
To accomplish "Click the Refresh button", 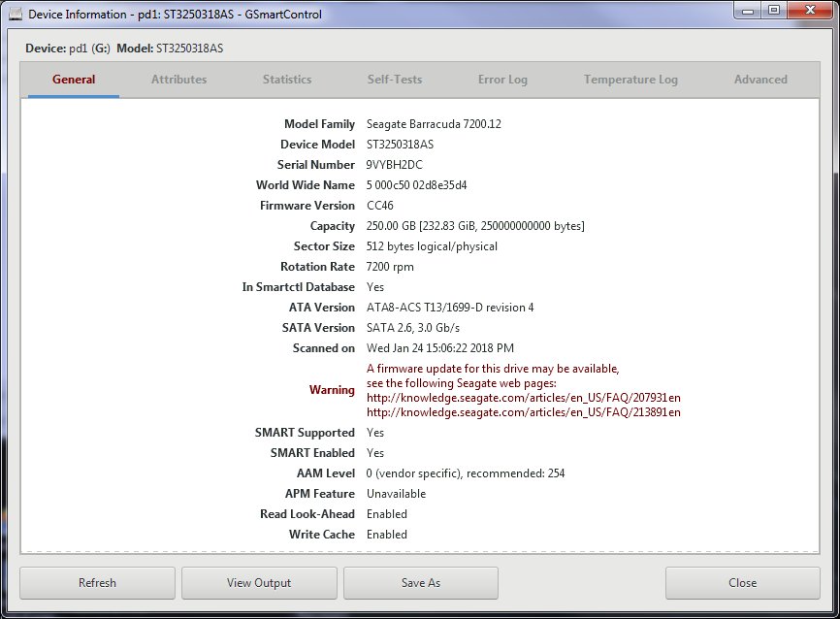I will (x=98, y=582).
